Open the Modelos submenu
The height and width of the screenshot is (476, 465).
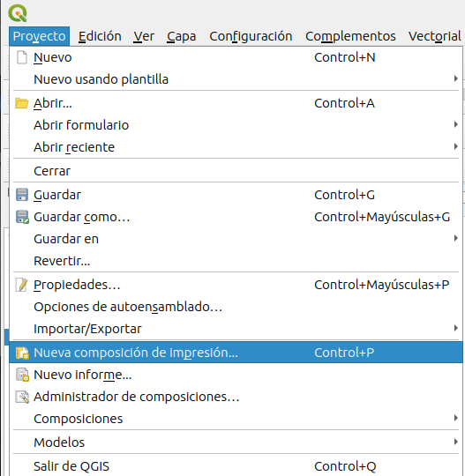point(236,443)
